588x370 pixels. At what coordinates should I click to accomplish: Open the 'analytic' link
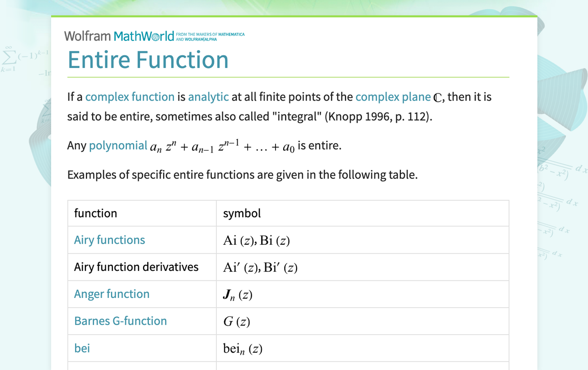tap(208, 97)
